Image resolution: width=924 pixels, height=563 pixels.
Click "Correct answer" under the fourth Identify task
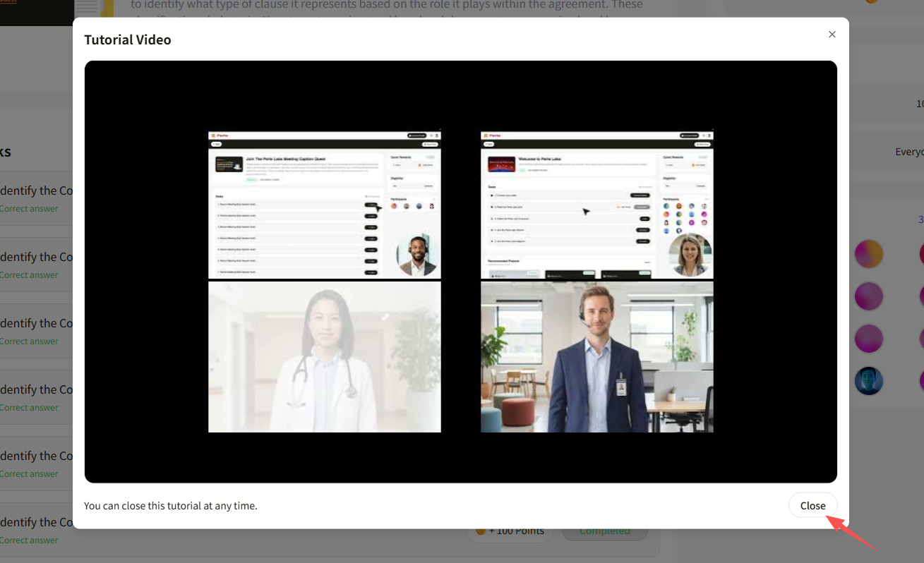(x=30, y=407)
